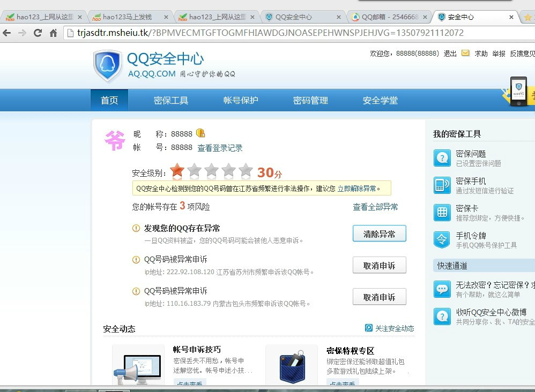Screen dimensions: 535x392
Task: Click the 关注安全动态 text link
Action: 395,328
